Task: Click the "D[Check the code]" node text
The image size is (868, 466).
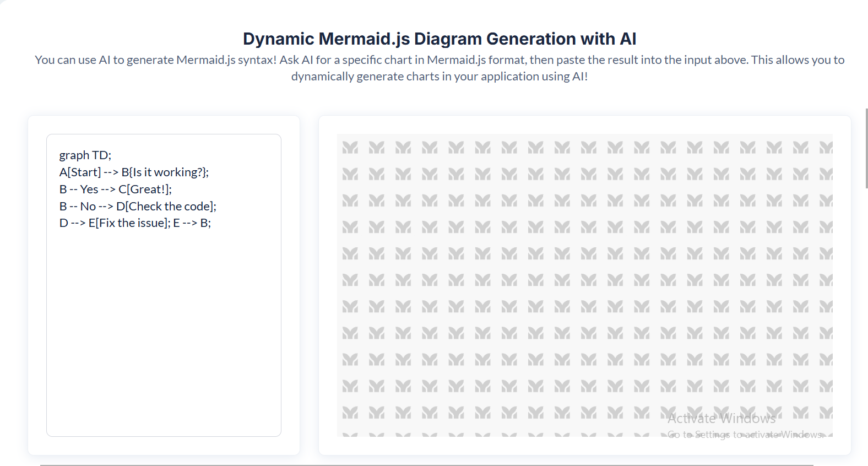Action: click(165, 207)
